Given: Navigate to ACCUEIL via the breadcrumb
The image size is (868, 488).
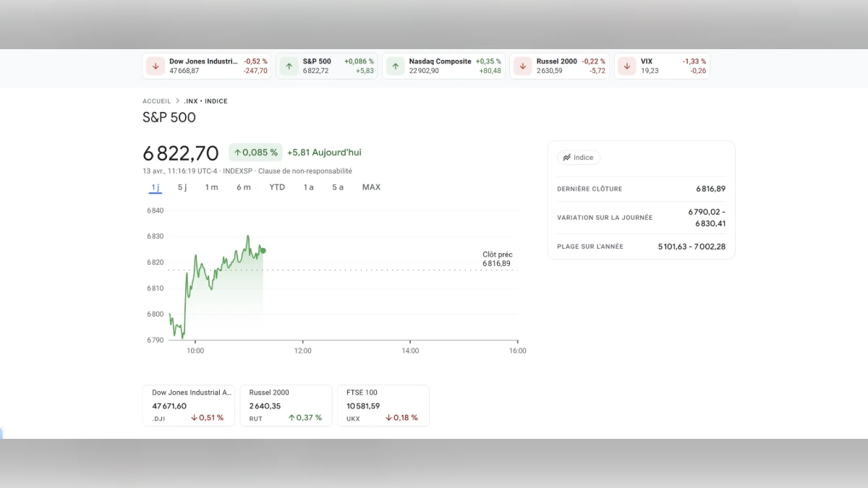Looking at the screenshot, I should [156, 101].
